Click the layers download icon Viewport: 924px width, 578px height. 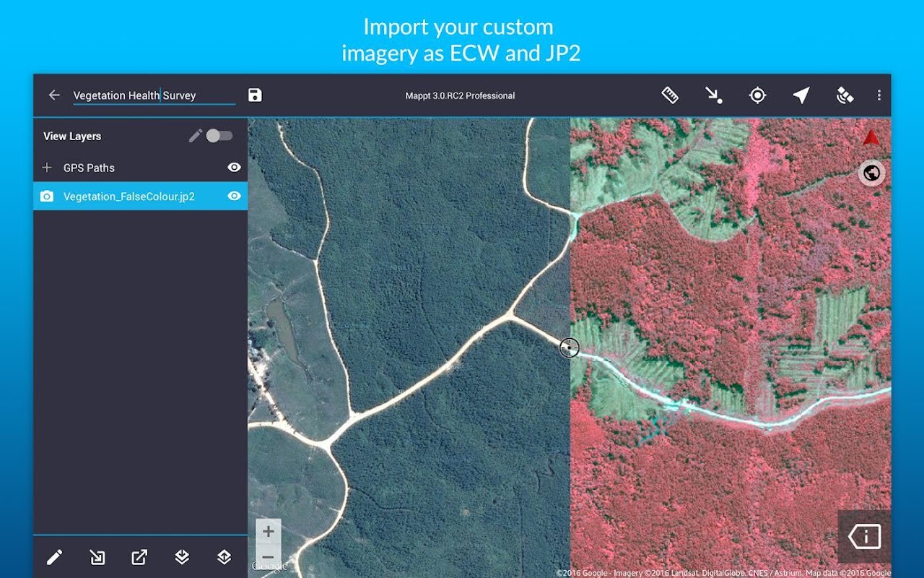182,557
